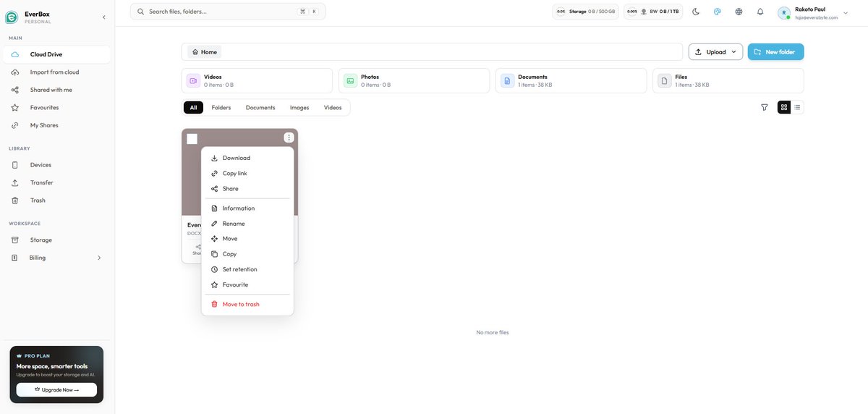This screenshot has width=868, height=414.
Task: Open Trash in the sidebar
Action: pyautogui.click(x=56, y=200)
